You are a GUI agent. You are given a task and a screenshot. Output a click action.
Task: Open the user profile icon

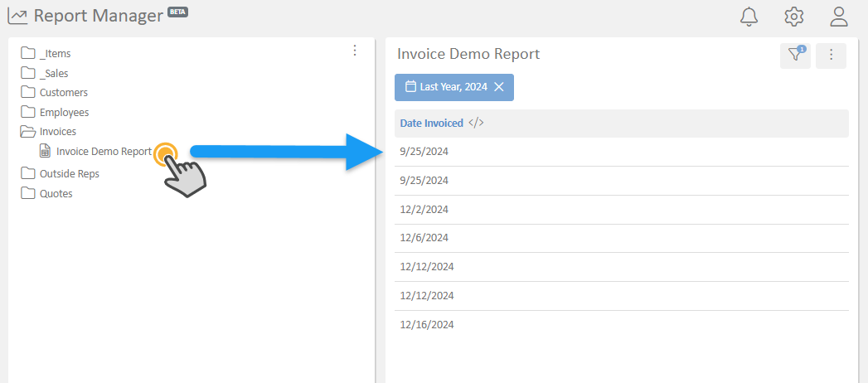pyautogui.click(x=839, y=16)
